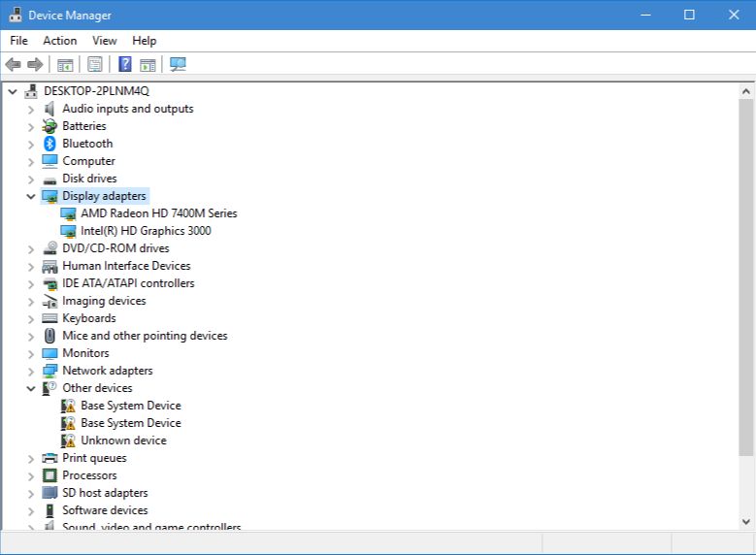
Task: Expand Audio inputs and outputs
Action: pos(31,110)
